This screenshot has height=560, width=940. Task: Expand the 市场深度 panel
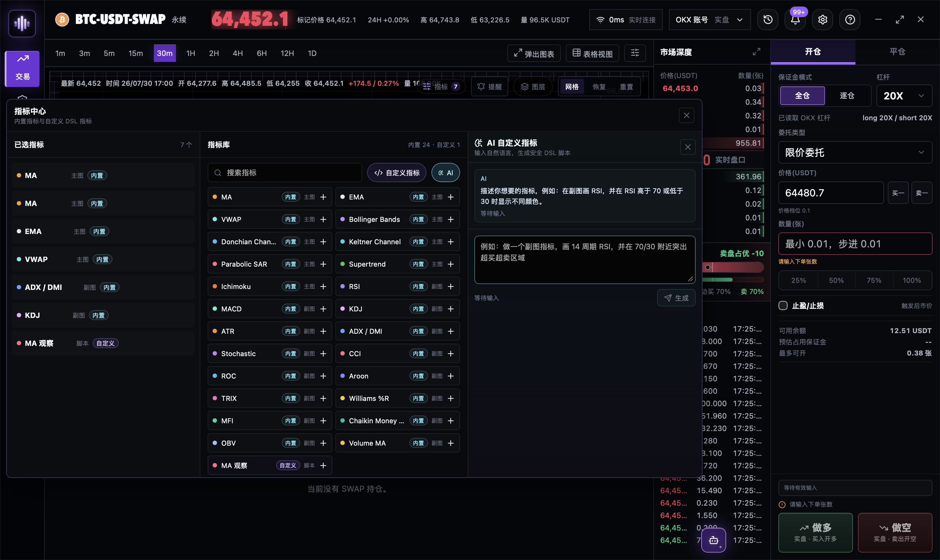coord(756,52)
